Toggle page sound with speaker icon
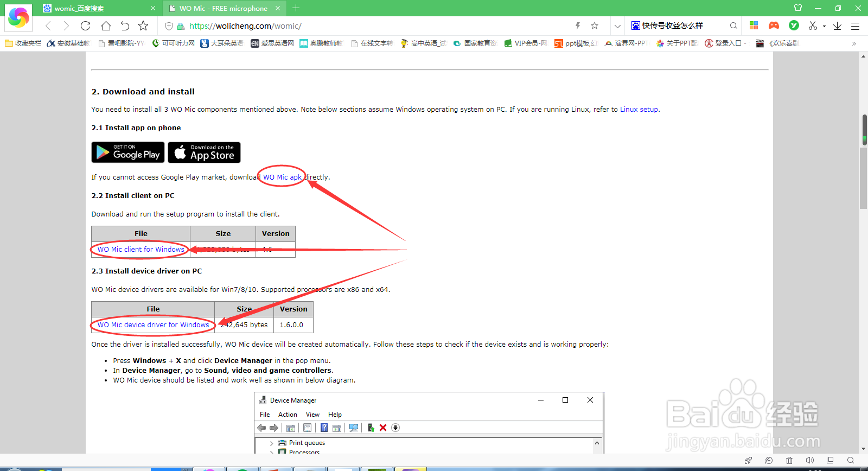The height and width of the screenshot is (471, 868). click(810, 460)
